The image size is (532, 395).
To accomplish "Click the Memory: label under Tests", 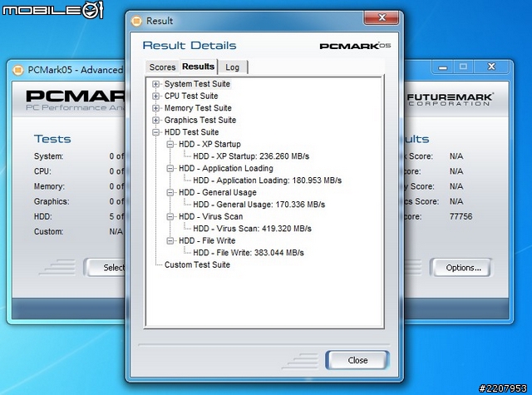I will coord(49,186).
